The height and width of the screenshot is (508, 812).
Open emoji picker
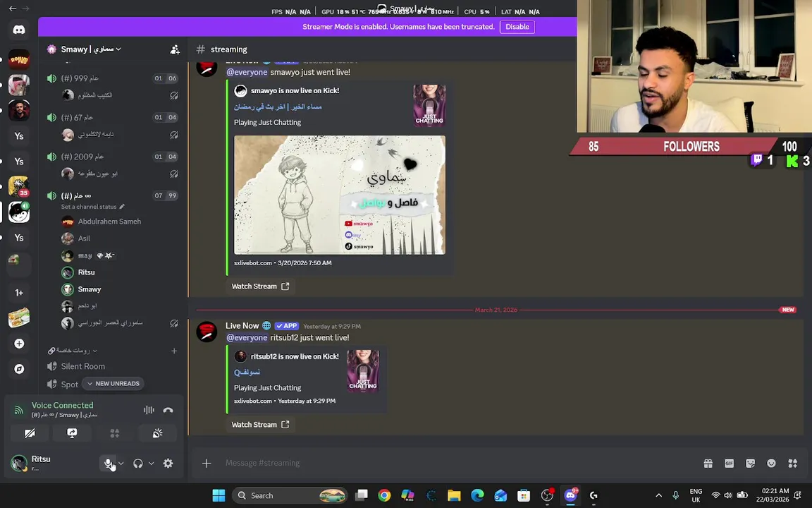772,464
